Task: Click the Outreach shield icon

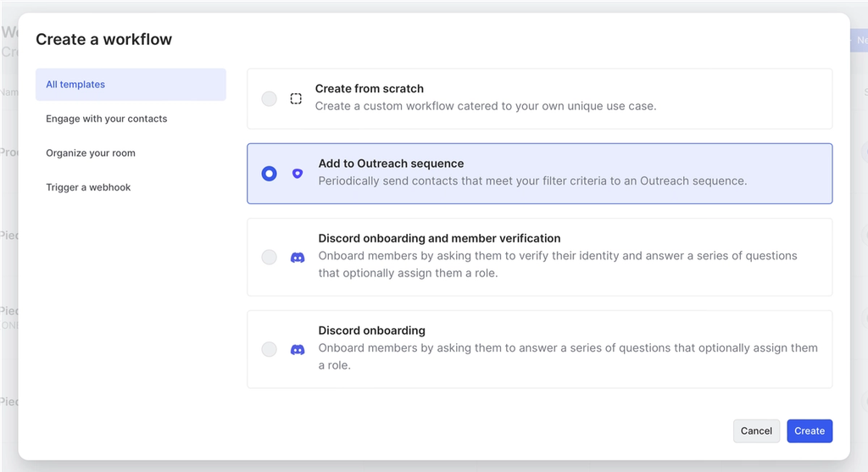Action: (297, 173)
